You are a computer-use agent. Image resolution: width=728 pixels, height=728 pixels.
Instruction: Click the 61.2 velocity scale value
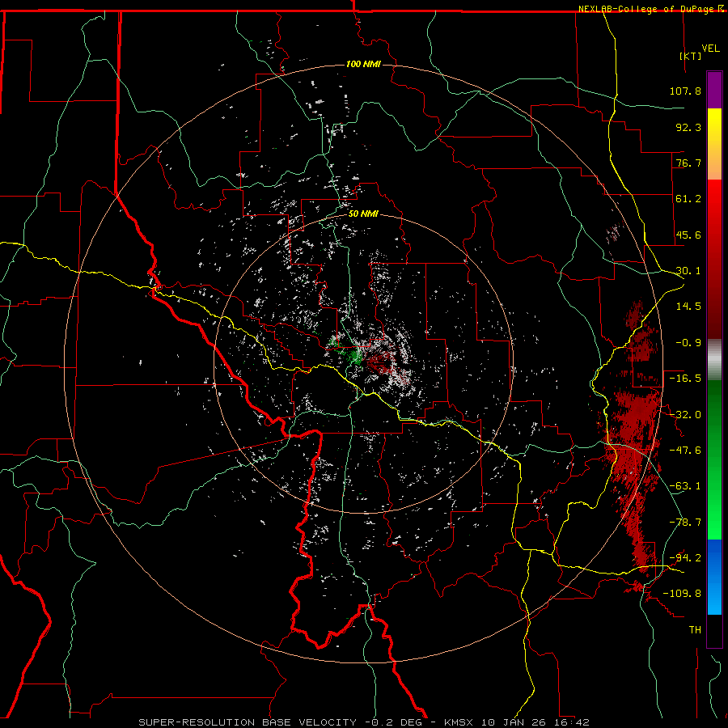688,199
